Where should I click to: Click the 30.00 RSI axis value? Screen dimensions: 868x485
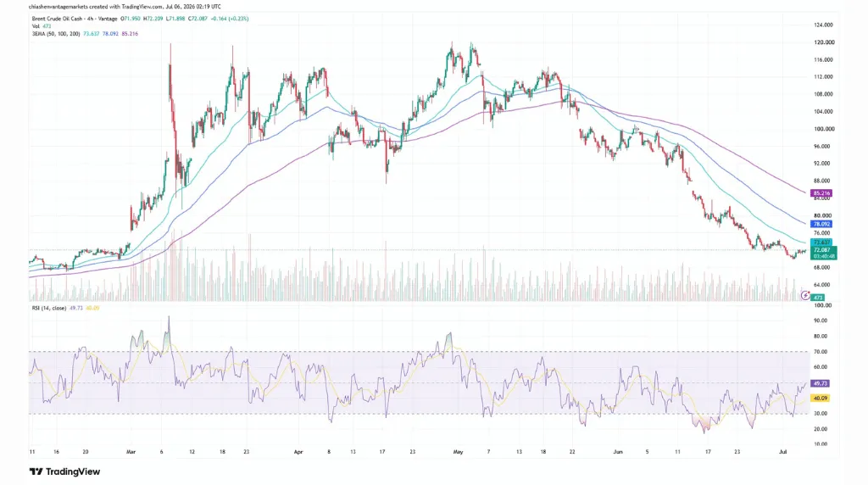[821, 414]
